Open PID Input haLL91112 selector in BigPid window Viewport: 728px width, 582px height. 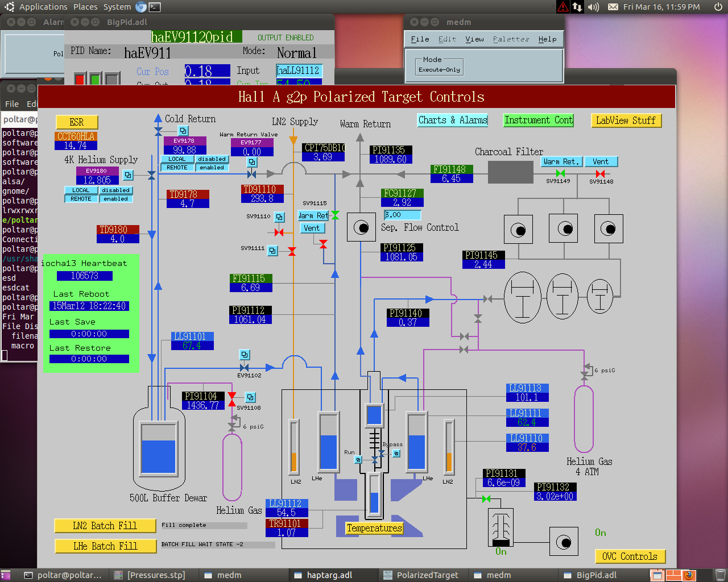(x=299, y=70)
